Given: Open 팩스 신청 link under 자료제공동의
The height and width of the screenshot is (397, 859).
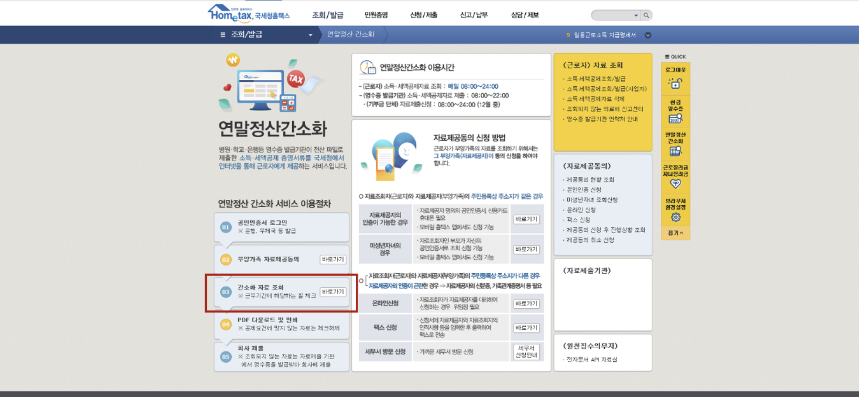Looking at the screenshot, I should 580,219.
